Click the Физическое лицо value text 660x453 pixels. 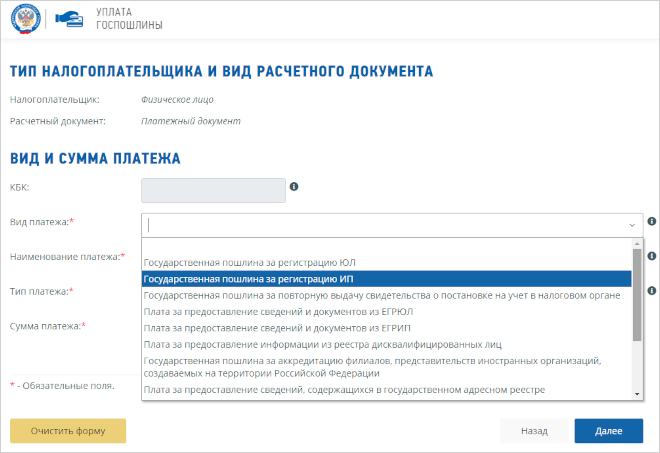tap(177, 100)
